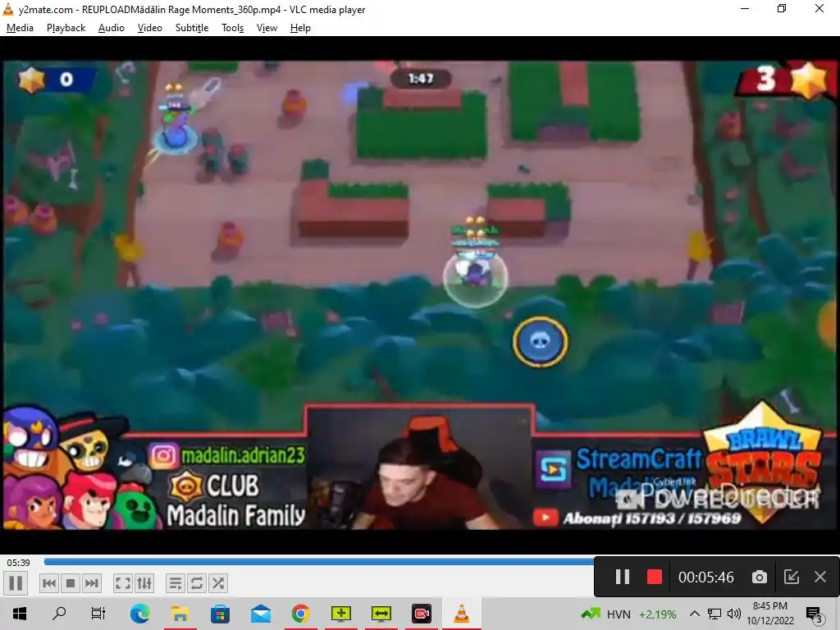Take a screenshot with recorder camera icon

click(759, 577)
